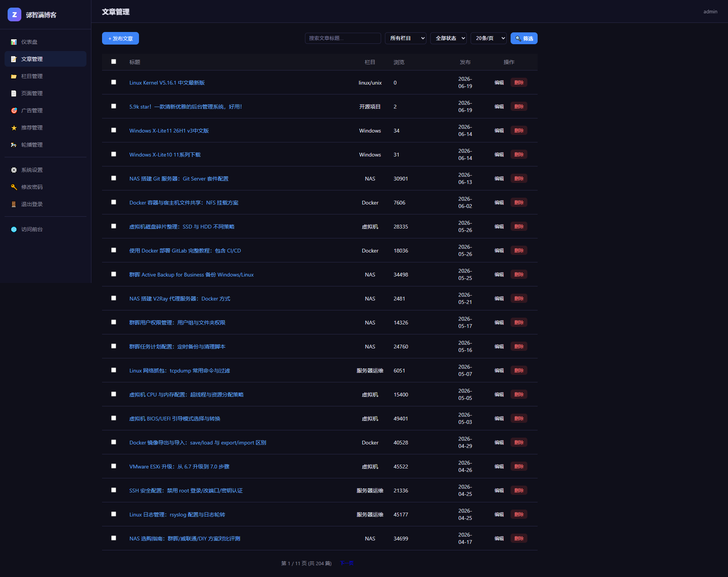Click the 发布文章 button
The image size is (728, 577).
[120, 38]
